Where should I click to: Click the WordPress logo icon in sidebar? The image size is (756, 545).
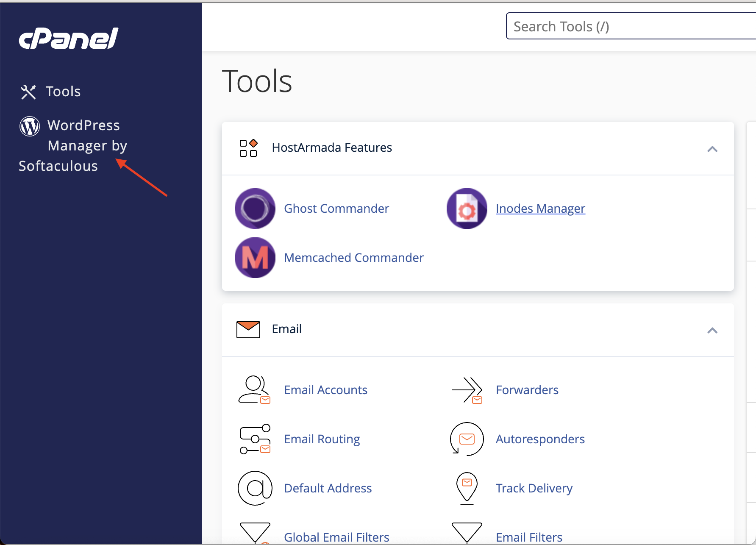coord(30,126)
